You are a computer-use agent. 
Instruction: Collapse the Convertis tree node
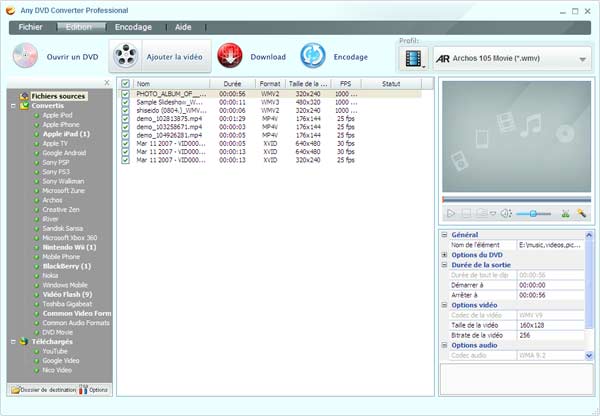pyautogui.click(x=13, y=106)
